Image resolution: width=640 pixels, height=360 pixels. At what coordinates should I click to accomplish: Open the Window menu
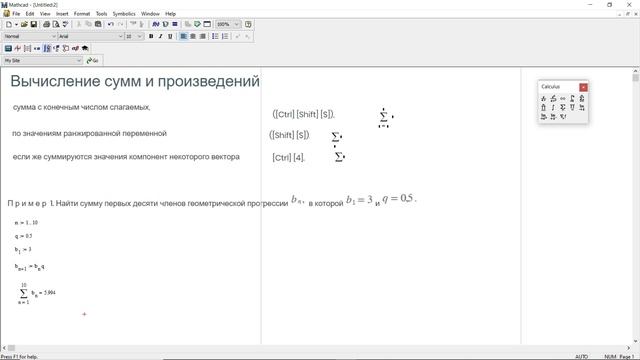point(150,13)
